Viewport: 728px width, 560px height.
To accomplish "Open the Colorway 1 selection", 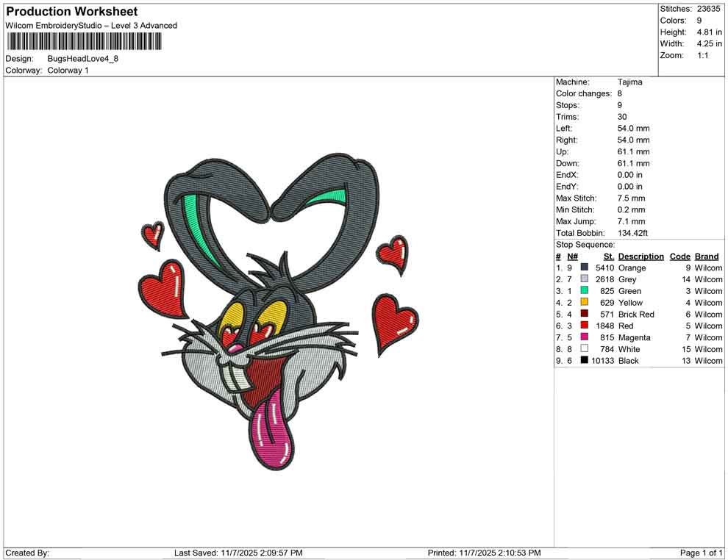I will coord(68,71).
